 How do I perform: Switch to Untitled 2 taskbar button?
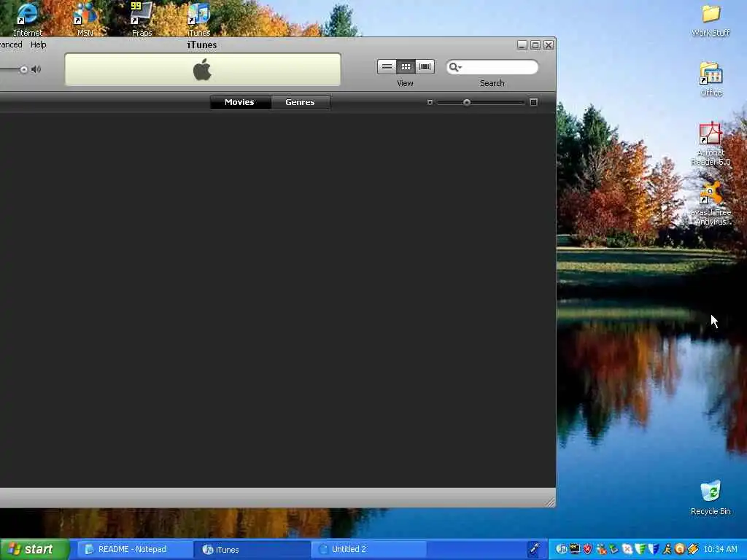368,550
